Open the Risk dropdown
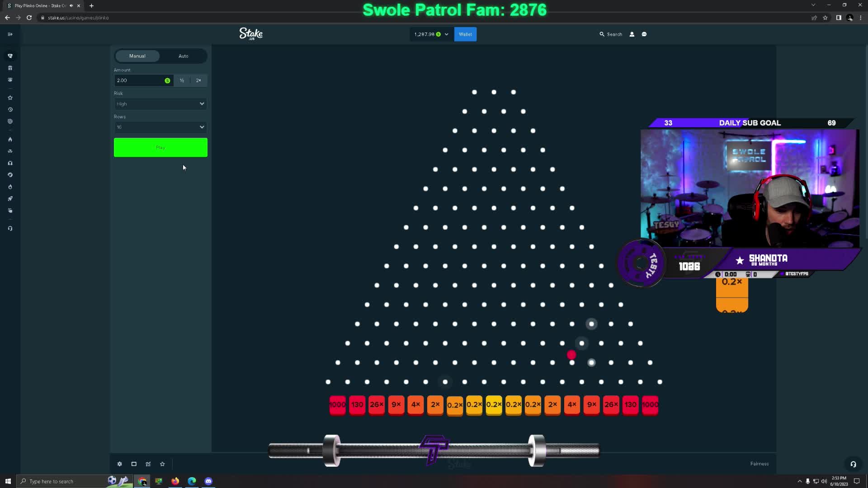The height and width of the screenshot is (488, 868). (160, 104)
